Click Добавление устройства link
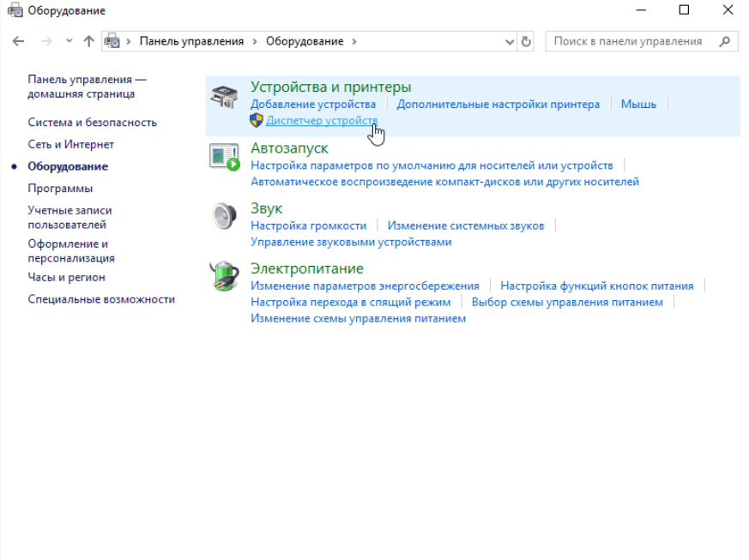The width and height of the screenshot is (749, 560). point(313,104)
